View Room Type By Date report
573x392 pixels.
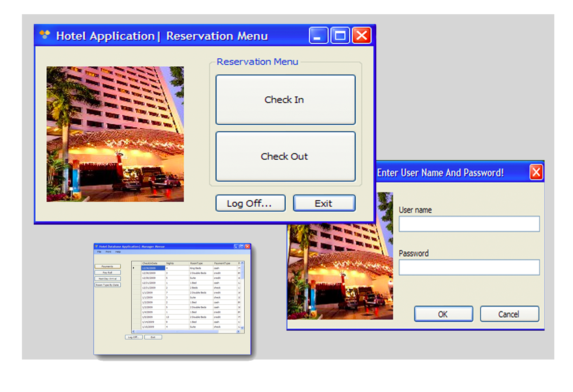click(x=107, y=285)
